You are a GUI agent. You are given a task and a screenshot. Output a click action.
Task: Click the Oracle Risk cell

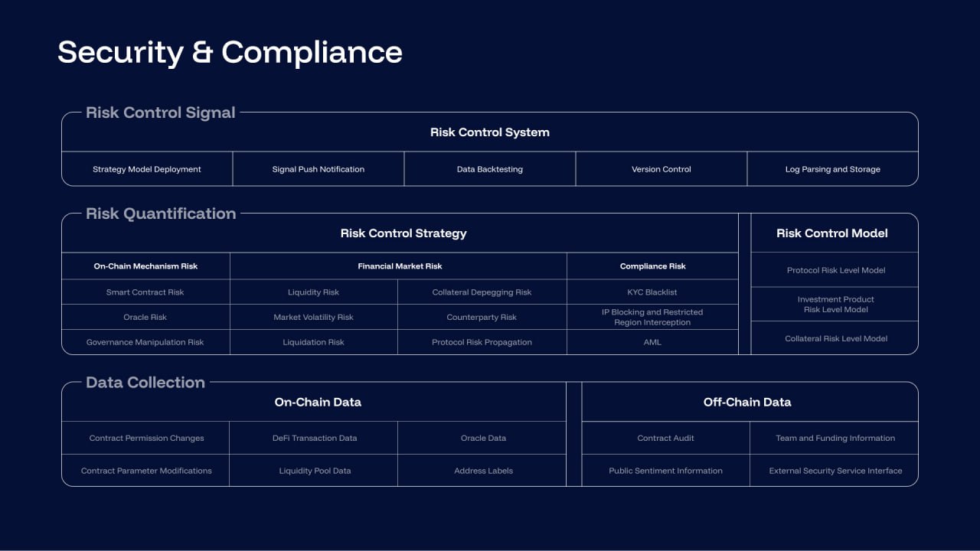tap(145, 318)
